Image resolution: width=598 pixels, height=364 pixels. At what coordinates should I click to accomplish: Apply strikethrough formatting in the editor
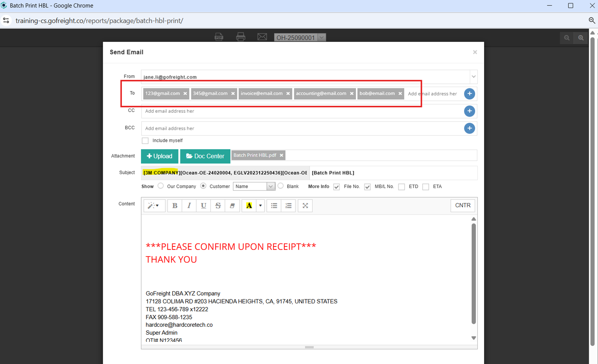pyautogui.click(x=218, y=206)
